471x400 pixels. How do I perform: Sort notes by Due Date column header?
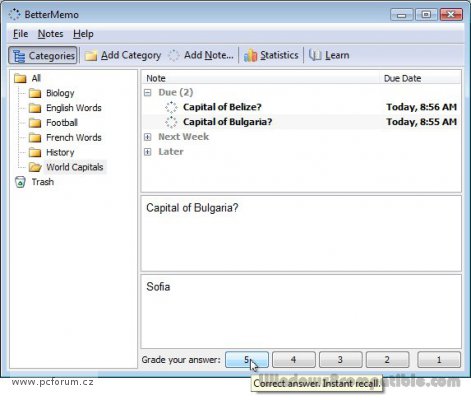point(402,78)
